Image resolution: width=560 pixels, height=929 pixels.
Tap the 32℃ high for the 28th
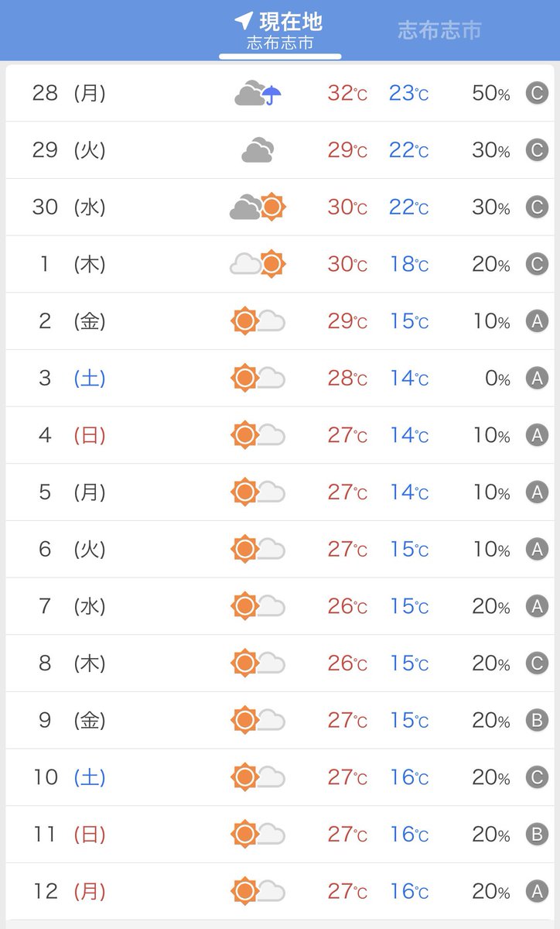click(347, 94)
